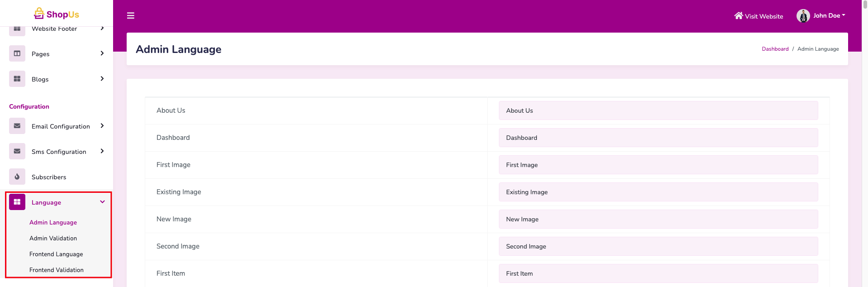This screenshot has height=287, width=868.
Task: Click the Subscribers flame icon
Action: point(17,177)
